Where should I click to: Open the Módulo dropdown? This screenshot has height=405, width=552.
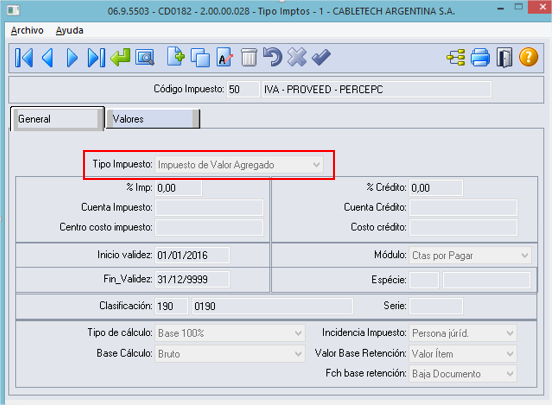point(525,255)
